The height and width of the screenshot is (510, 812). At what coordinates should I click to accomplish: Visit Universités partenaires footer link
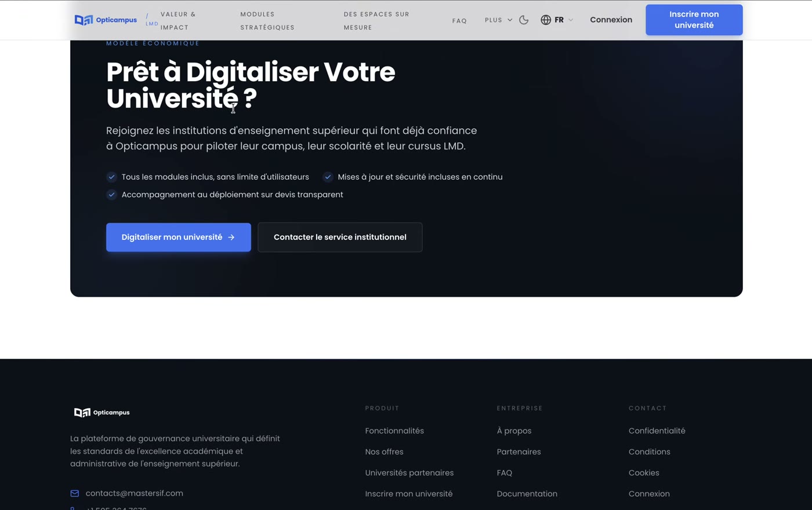(x=409, y=473)
